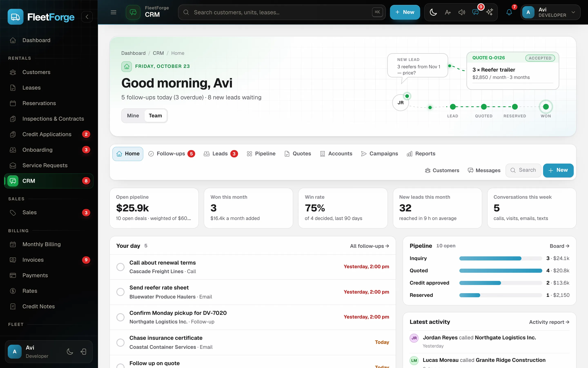
Task: Open the Leads tab
Action: click(x=221, y=154)
